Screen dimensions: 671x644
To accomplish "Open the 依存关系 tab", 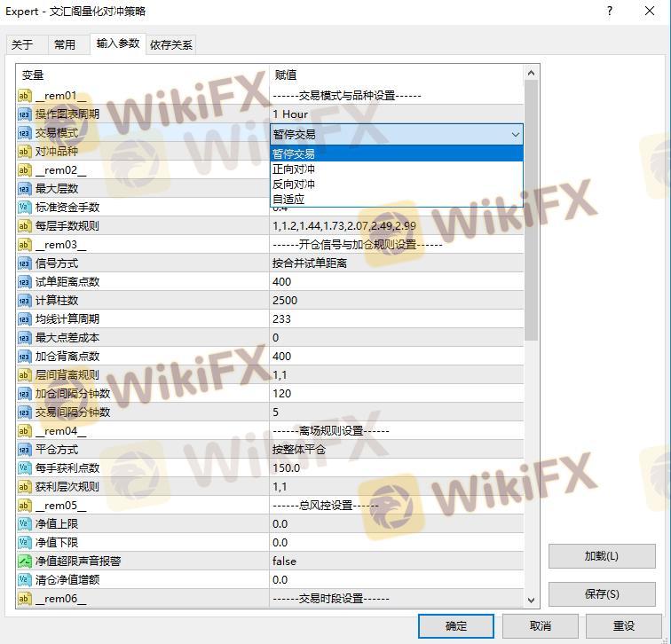I will coord(170,44).
